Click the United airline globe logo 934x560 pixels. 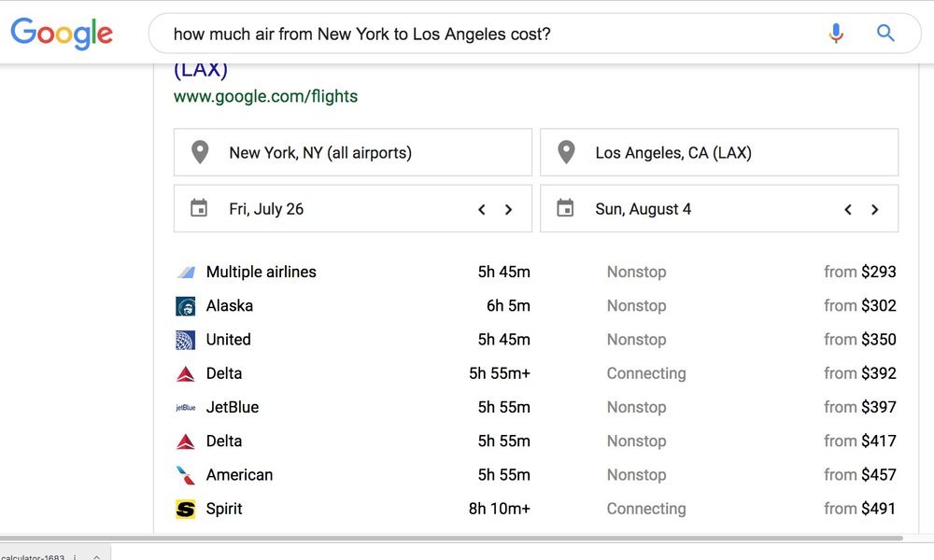(186, 340)
